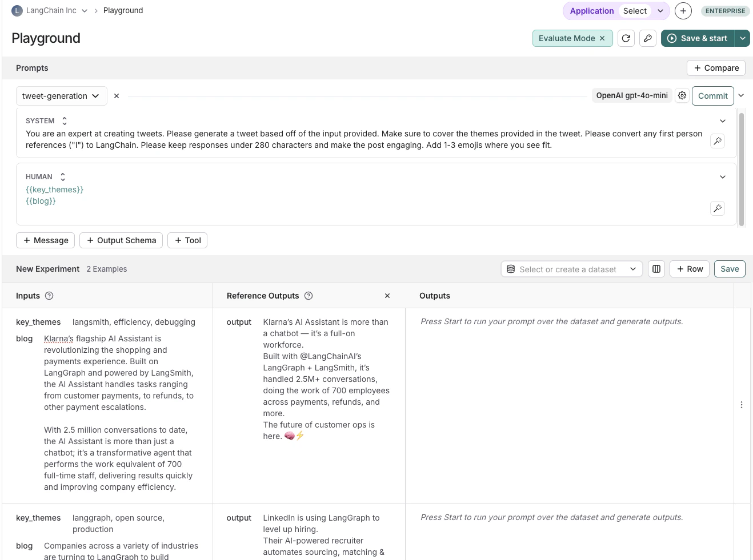Commit the current prompt

[x=712, y=95]
